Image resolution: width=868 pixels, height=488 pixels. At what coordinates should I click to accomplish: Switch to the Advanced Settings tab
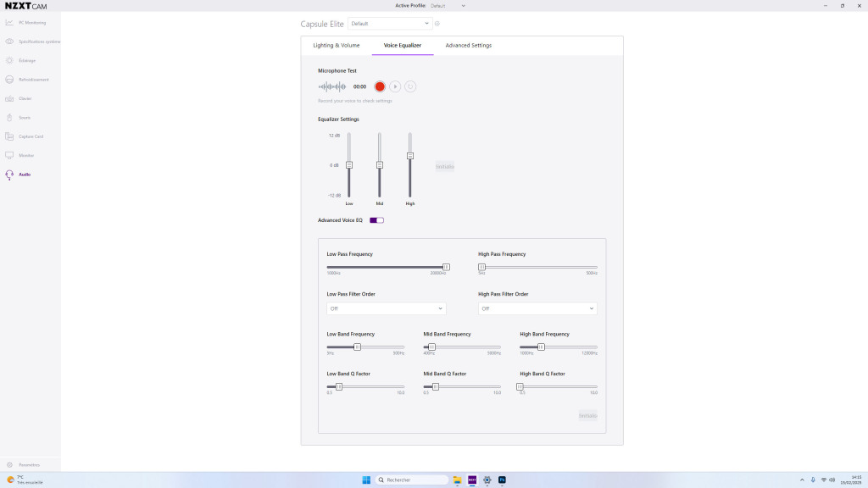coord(468,46)
